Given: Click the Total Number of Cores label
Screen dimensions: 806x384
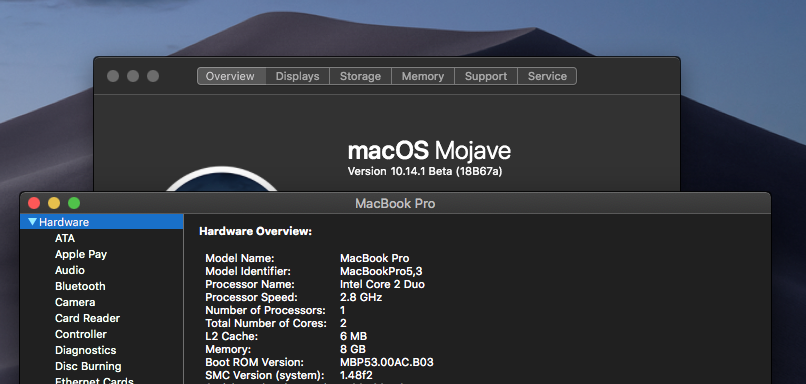Looking at the screenshot, I should pos(266,323).
